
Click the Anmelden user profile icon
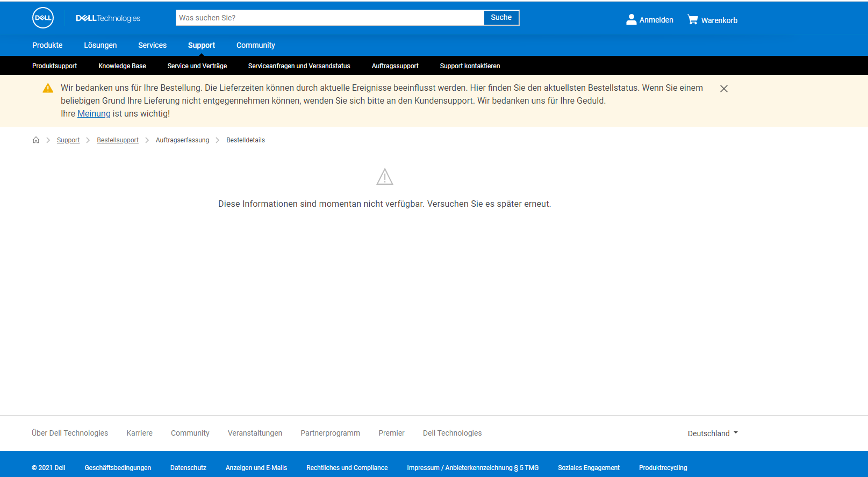pos(632,19)
